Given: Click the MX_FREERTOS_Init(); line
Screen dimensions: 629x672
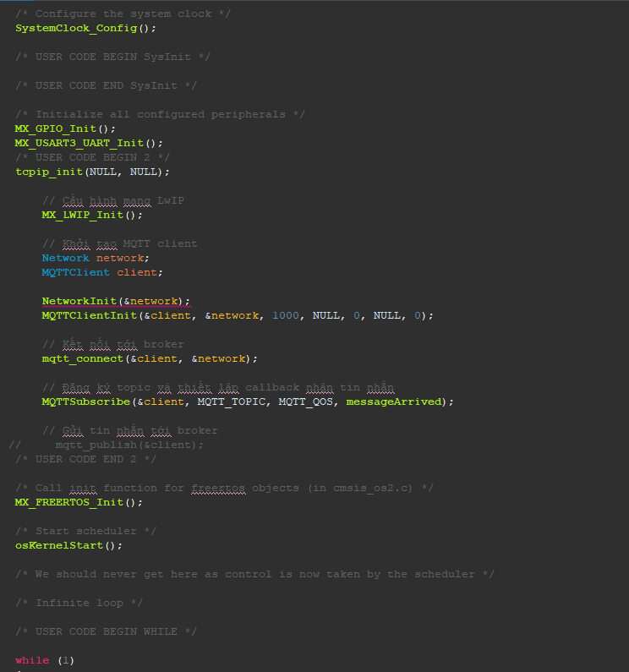Looking at the screenshot, I should click(x=79, y=502).
